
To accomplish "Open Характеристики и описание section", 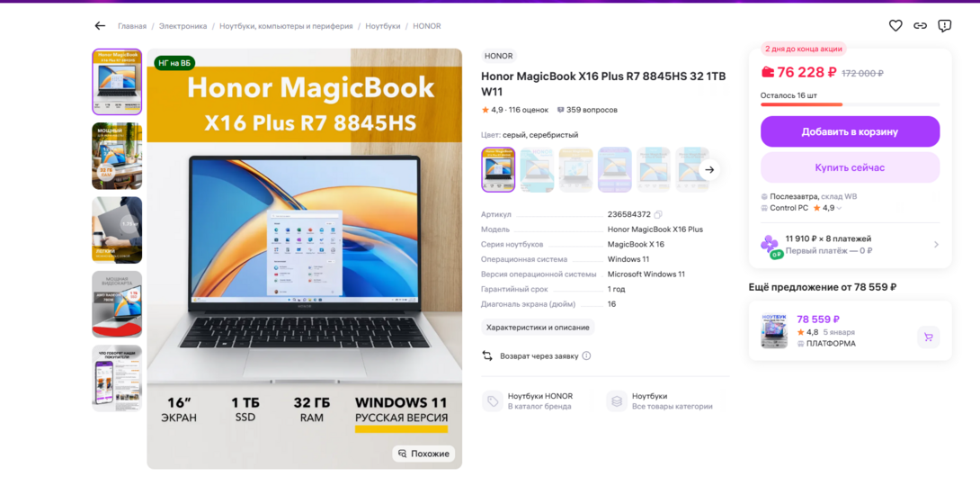I will point(538,327).
